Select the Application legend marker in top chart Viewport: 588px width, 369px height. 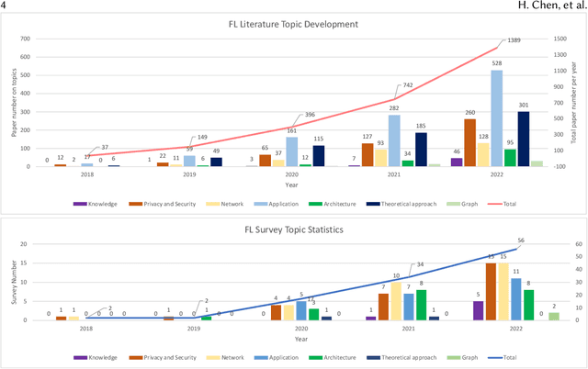coord(271,204)
